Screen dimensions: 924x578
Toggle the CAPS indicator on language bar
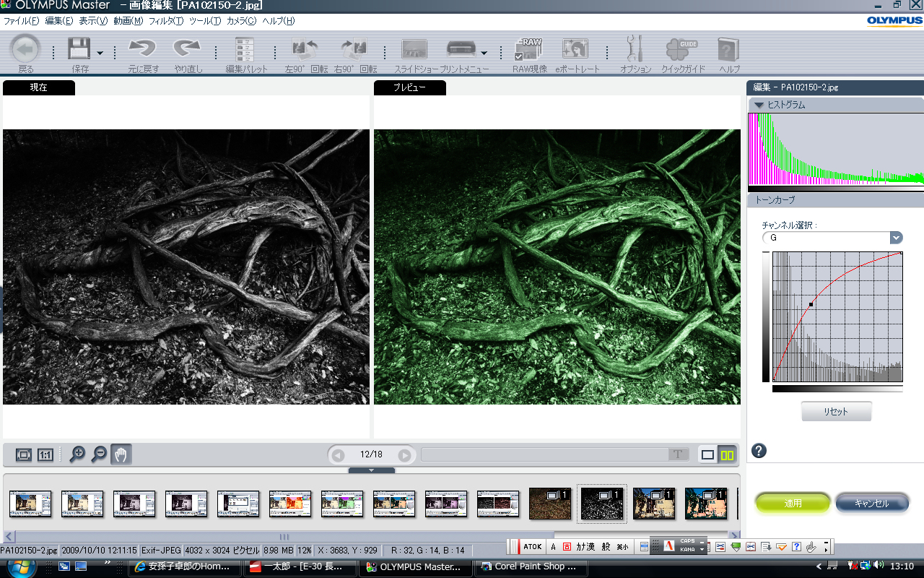[687, 541]
